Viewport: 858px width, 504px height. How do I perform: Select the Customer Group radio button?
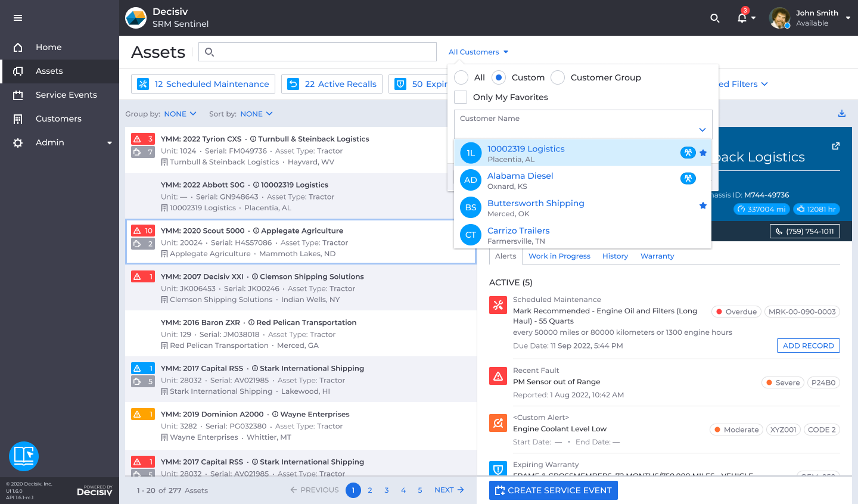pyautogui.click(x=558, y=77)
